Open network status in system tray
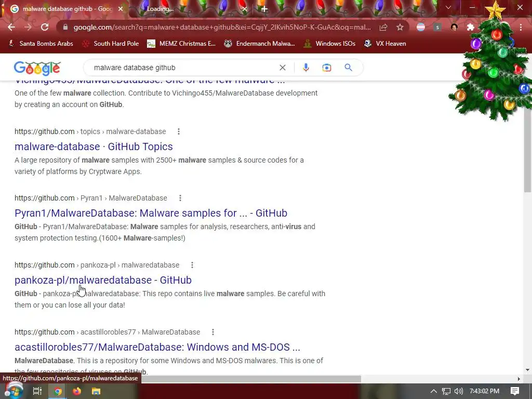The image size is (532, 399). tap(446, 391)
